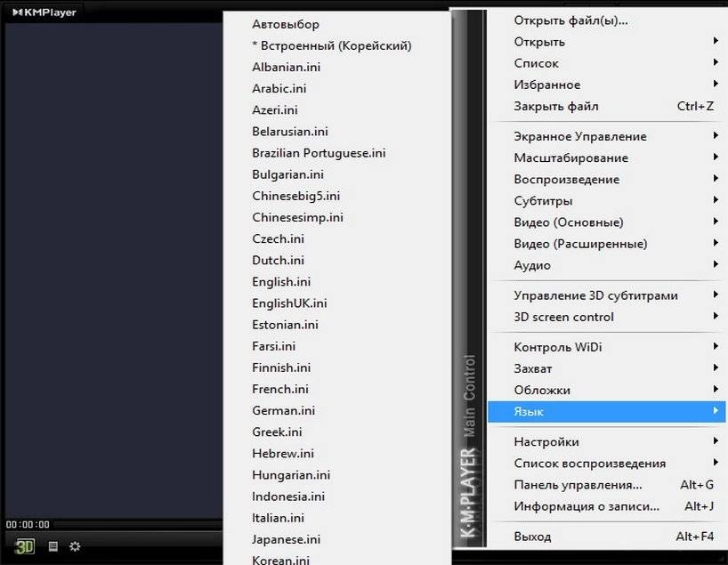Select Finnish.ini language file
The image size is (728, 565).
337,367
